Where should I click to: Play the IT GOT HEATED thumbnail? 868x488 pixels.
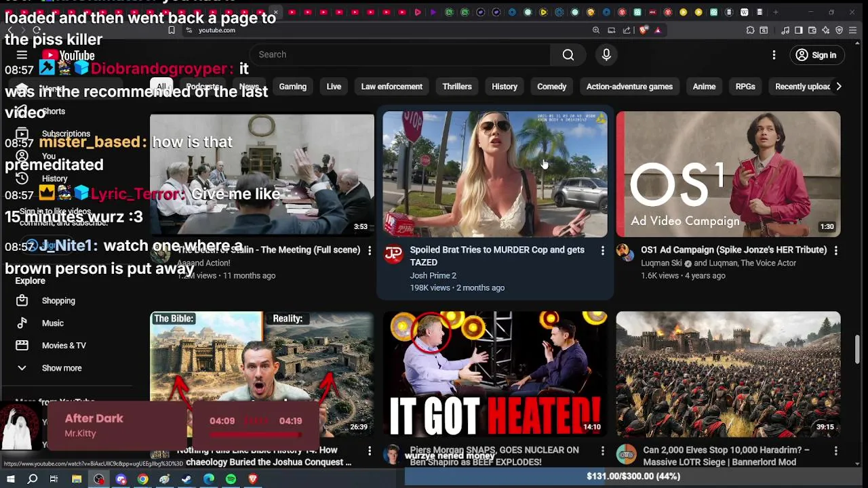tap(495, 374)
